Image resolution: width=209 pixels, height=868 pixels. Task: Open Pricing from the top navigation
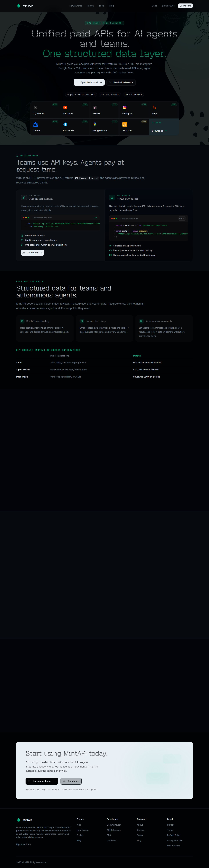[90, 6]
